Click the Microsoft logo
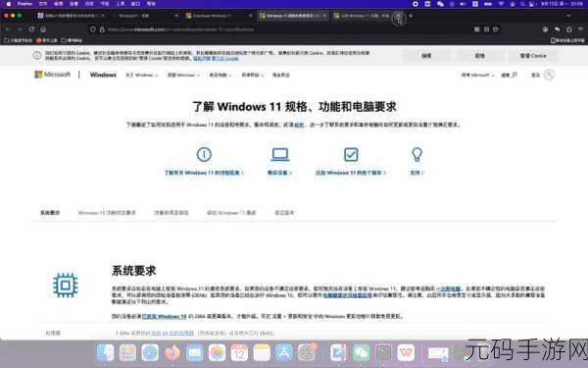 click(53, 75)
